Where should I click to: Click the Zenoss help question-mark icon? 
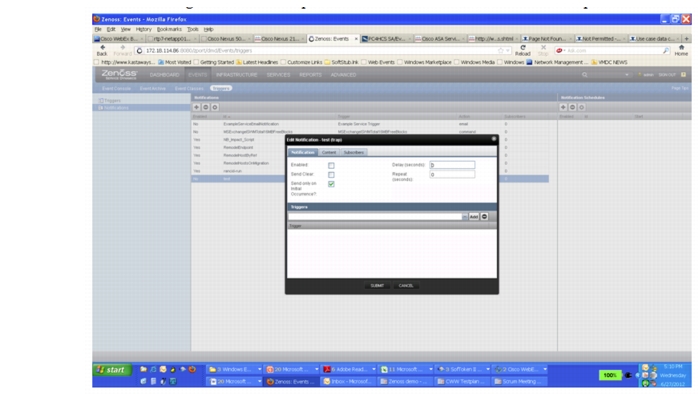tap(683, 75)
